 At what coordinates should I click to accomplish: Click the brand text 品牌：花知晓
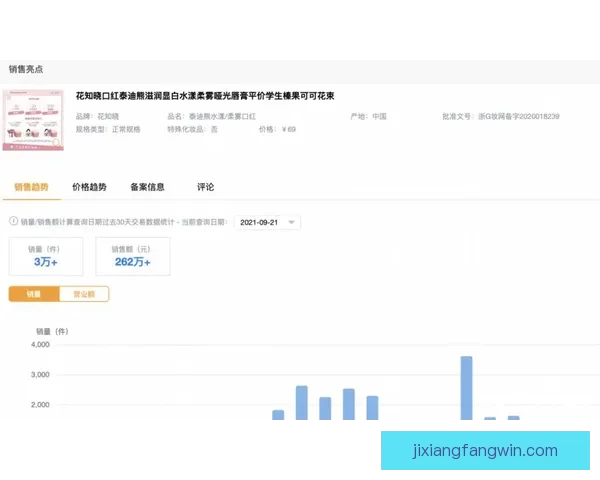point(97,116)
